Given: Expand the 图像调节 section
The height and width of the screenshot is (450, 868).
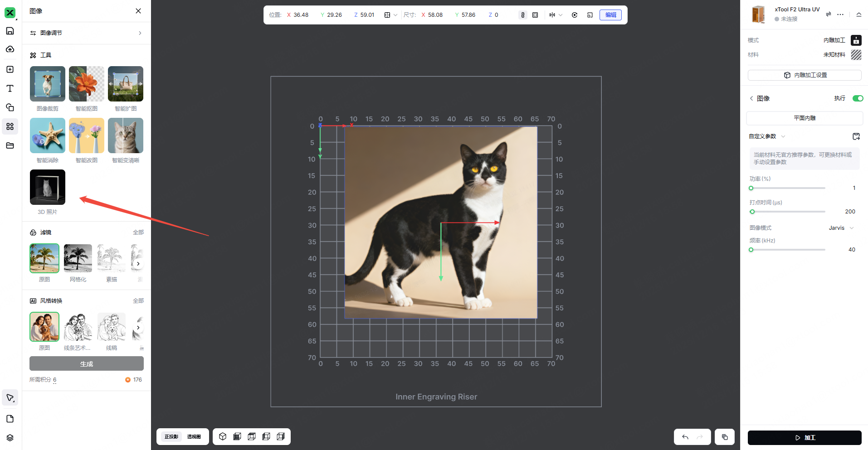Looking at the screenshot, I should tap(86, 33).
